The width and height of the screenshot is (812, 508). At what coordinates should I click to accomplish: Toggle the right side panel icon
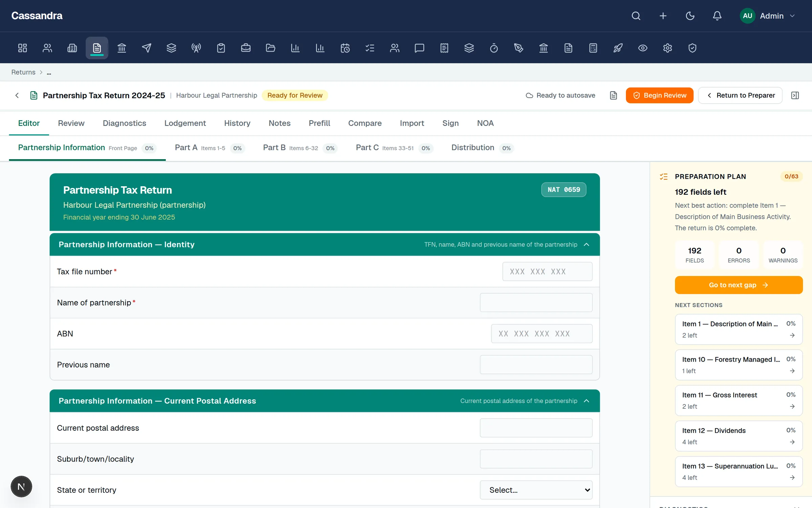pos(795,96)
